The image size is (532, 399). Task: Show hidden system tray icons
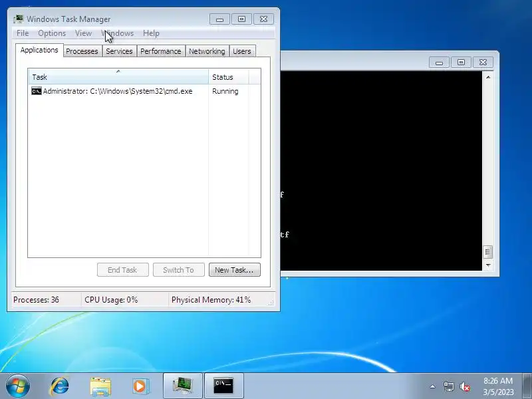[433, 386]
